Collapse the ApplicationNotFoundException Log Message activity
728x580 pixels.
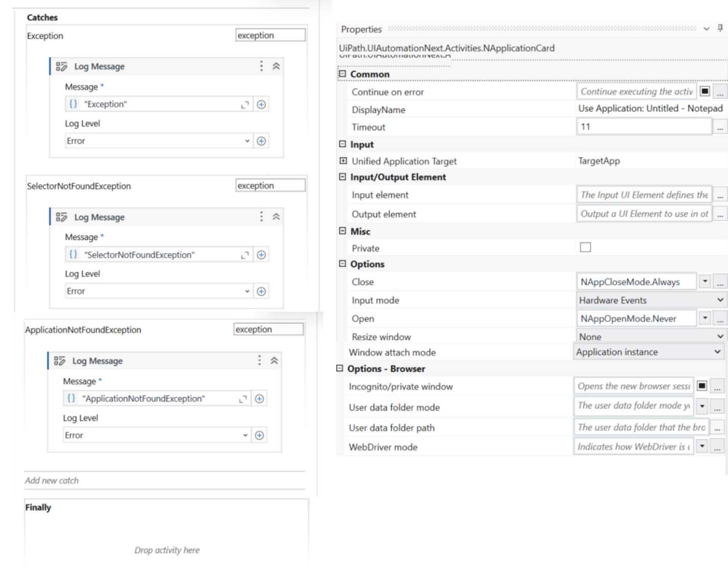tap(274, 361)
